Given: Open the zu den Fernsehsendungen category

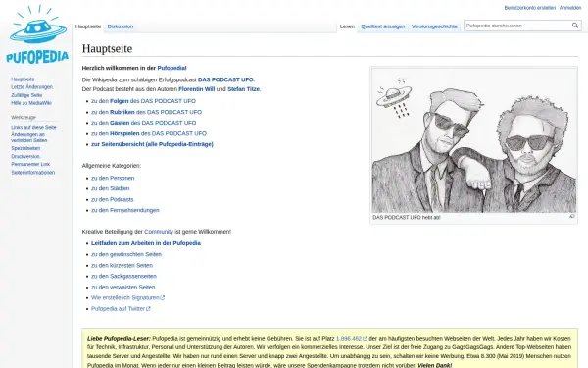Looking at the screenshot, I should click(125, 210).
